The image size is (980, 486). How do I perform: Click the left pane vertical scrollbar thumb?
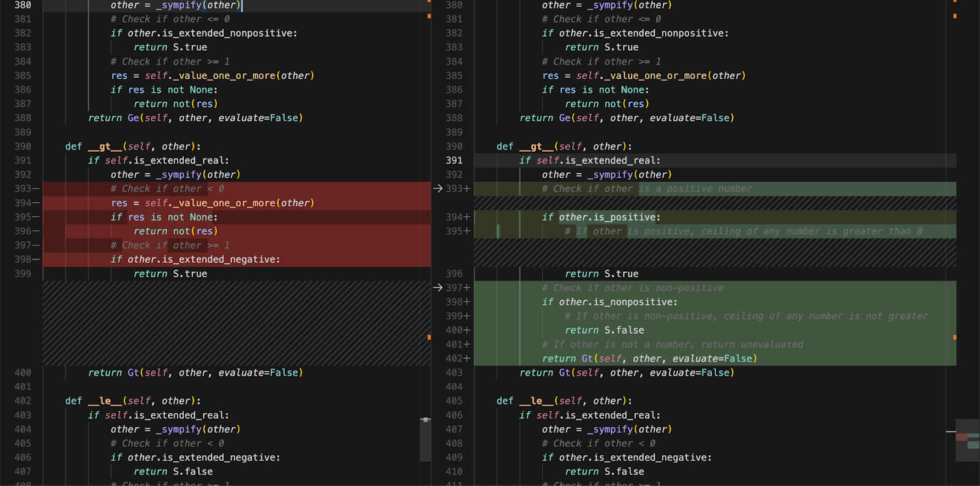[426, 439]
